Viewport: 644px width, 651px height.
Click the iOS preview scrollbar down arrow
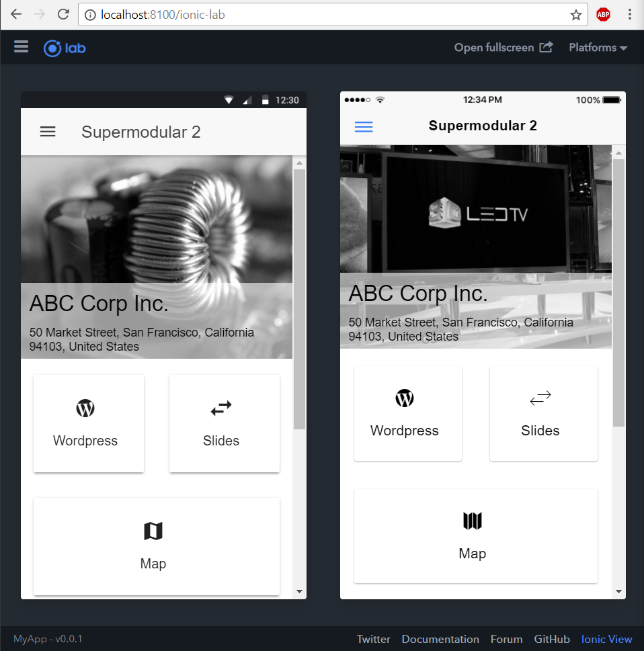(x=618, y=591)
